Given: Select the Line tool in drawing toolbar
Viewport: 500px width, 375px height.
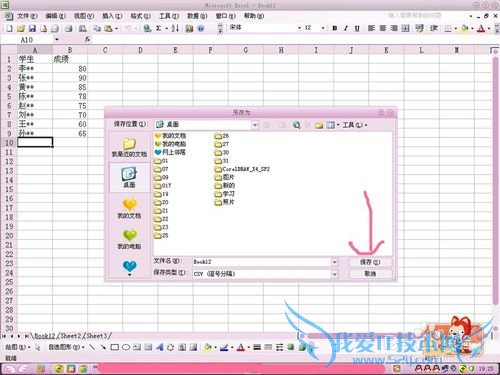Looking at the screenshot, I should coord(92,347).
